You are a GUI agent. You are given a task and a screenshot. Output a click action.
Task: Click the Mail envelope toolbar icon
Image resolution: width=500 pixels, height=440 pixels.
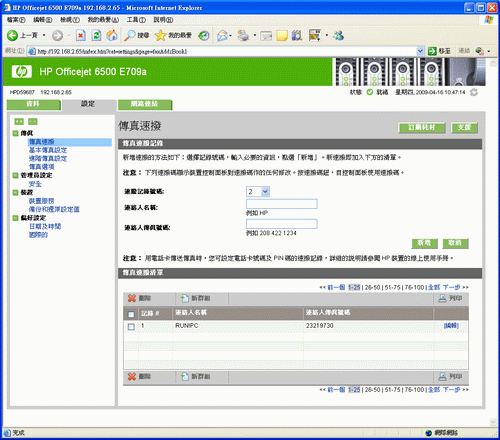click(x=222, y=35)
